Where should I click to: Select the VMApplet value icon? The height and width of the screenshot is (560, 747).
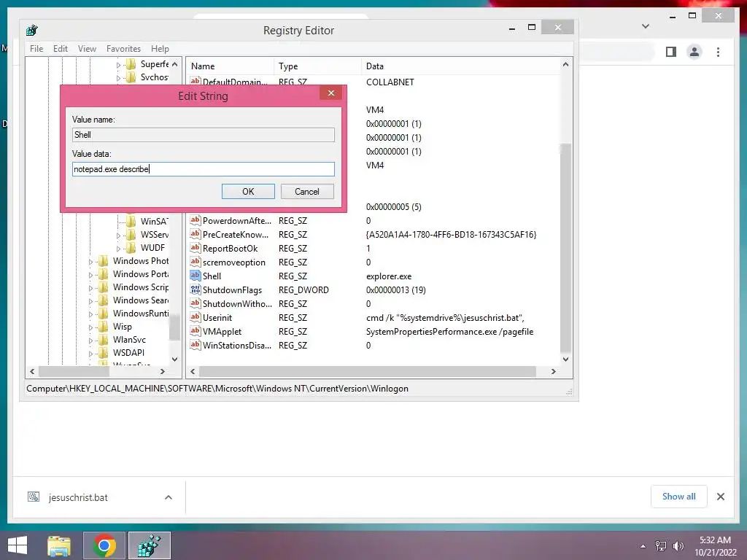(195, 331)
